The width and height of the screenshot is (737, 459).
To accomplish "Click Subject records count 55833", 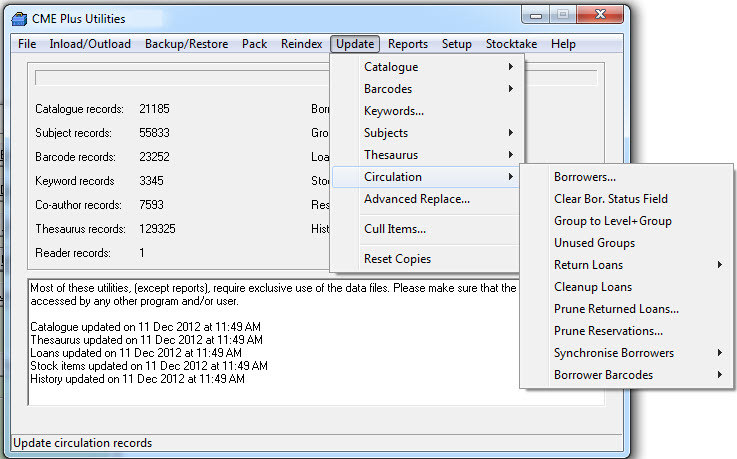I will coord(154,133).
